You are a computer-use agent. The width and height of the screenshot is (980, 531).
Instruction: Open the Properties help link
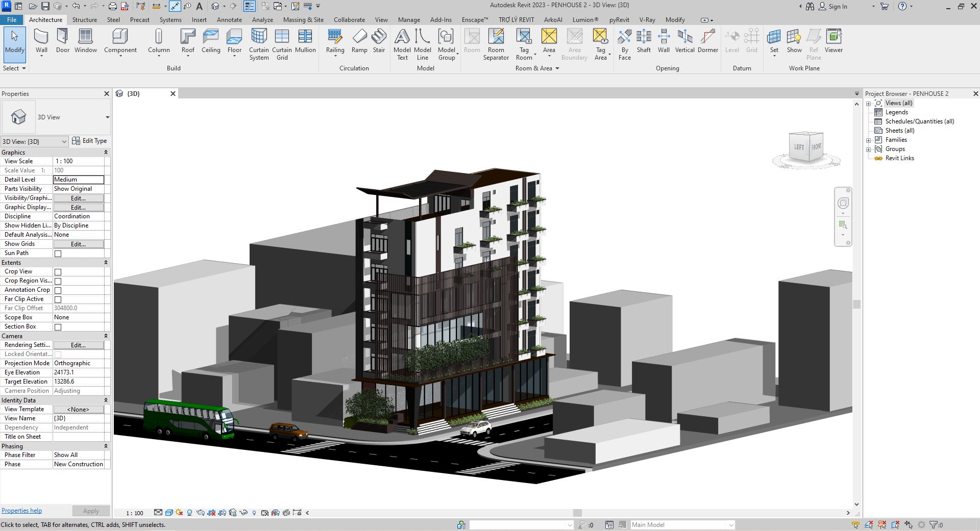21,511
